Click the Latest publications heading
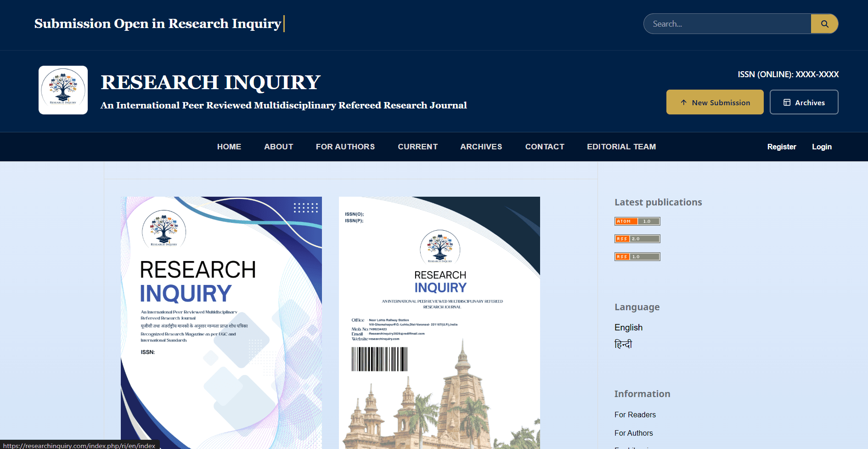The image size is (868, 449). pyautogui.click(x=658, y=202)
